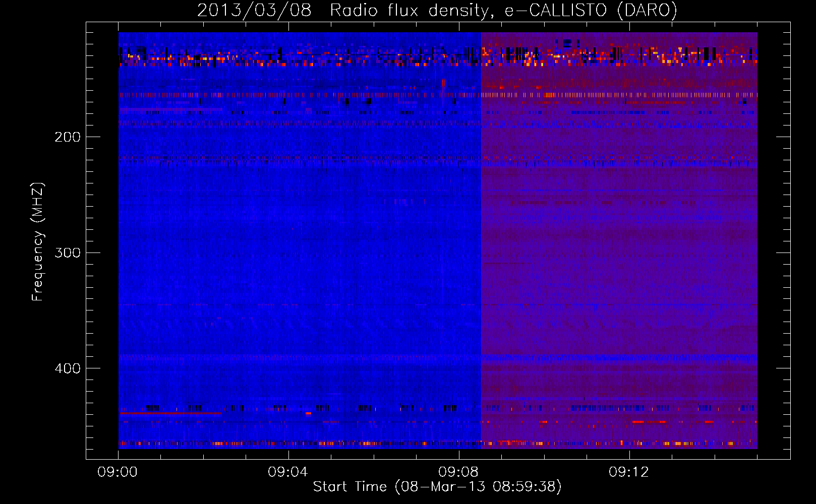The width and height of the screenshot is (816, 504).
Task: Click the 09:08 time tick label
Action: (458, 472)
